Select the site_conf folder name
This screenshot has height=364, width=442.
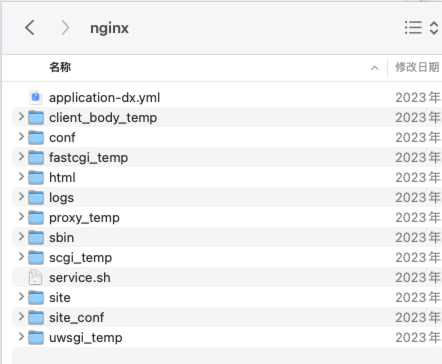77,317
